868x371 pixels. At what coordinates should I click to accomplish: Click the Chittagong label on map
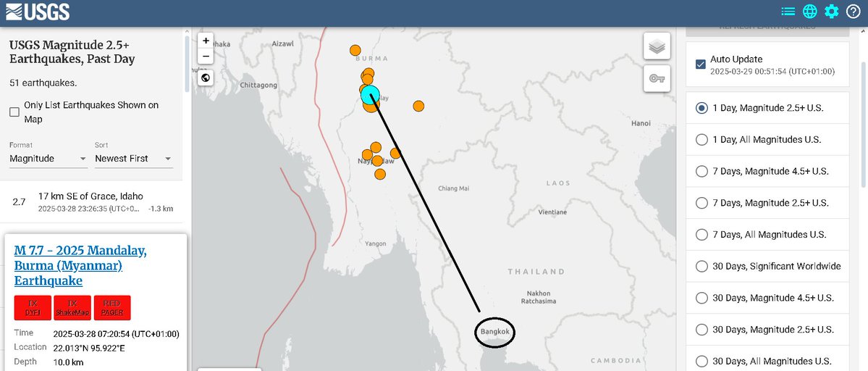pyautogui.click(x=258, y=86)
